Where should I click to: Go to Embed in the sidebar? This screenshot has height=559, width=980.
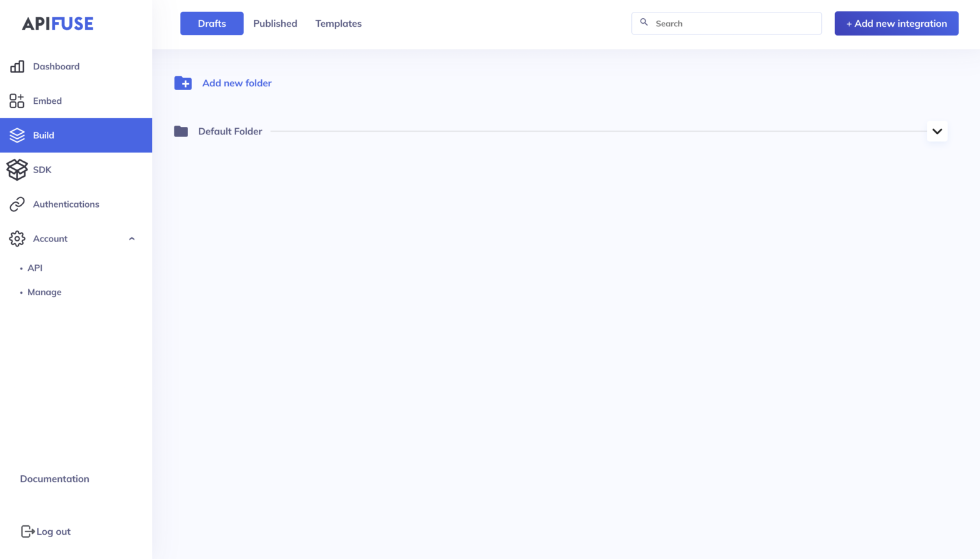pyautogui.click(x=47, y=101)
